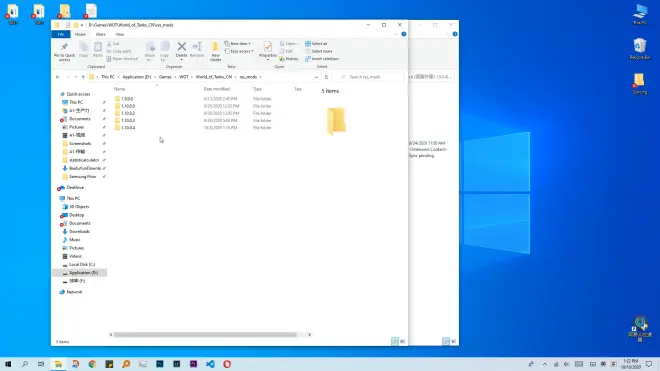
Task: Sort by the Date modified column header
Action: click(217, 89)
